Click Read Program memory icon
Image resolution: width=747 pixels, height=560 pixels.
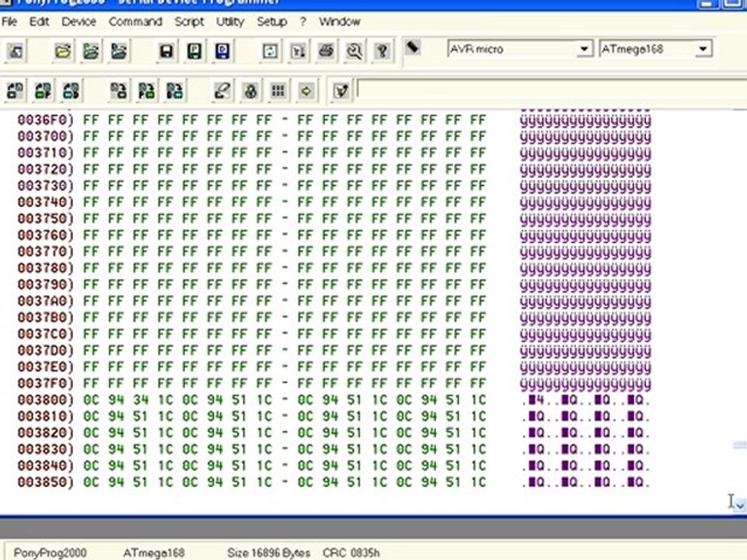point(43,90)
